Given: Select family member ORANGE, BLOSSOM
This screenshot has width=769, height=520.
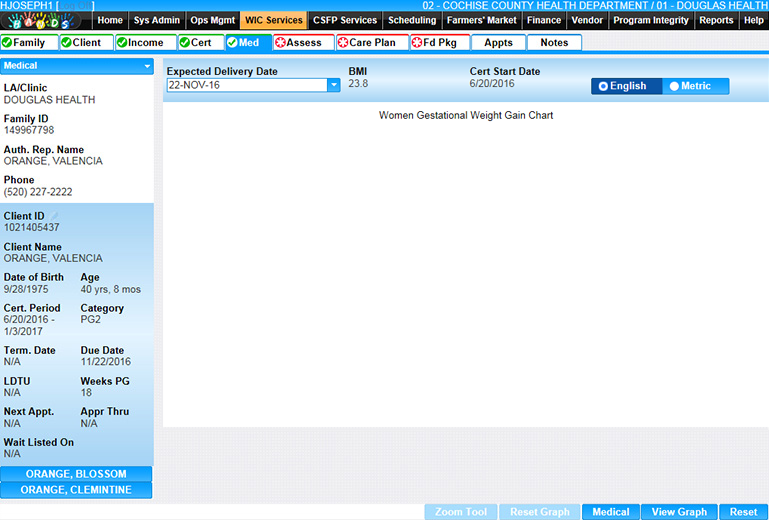Looking at the screenshot, I should 76,474.
